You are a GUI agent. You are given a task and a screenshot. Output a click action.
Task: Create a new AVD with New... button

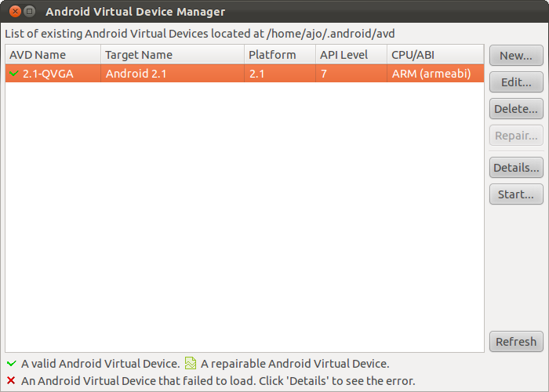tap(516, 56)
